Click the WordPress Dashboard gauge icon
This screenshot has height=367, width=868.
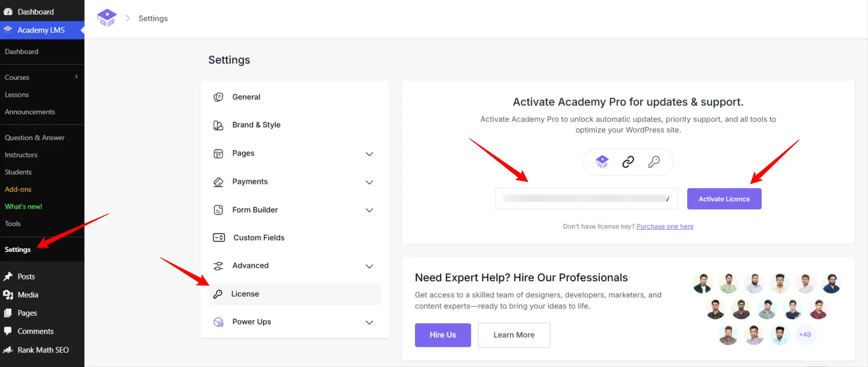click(x=8, y=12)
